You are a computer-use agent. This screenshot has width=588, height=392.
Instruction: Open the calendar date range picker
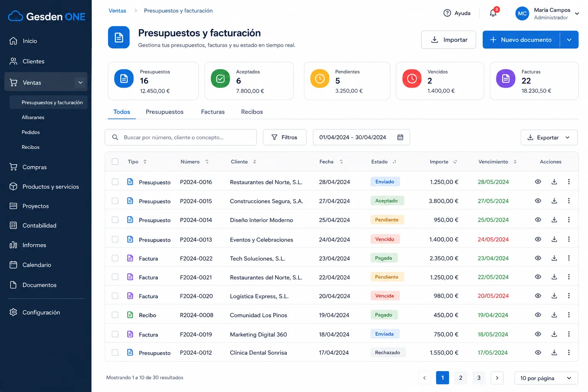pyautogui.click(x=400, y=137)
